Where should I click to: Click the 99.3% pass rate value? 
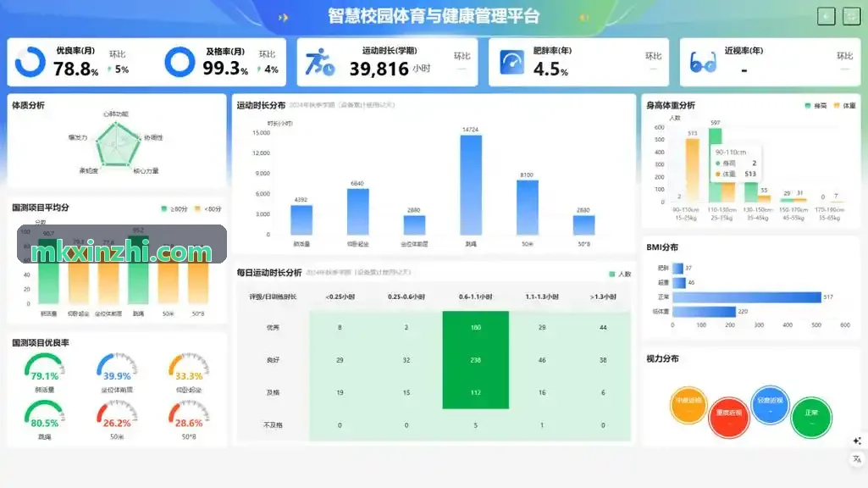click(225, 69)
